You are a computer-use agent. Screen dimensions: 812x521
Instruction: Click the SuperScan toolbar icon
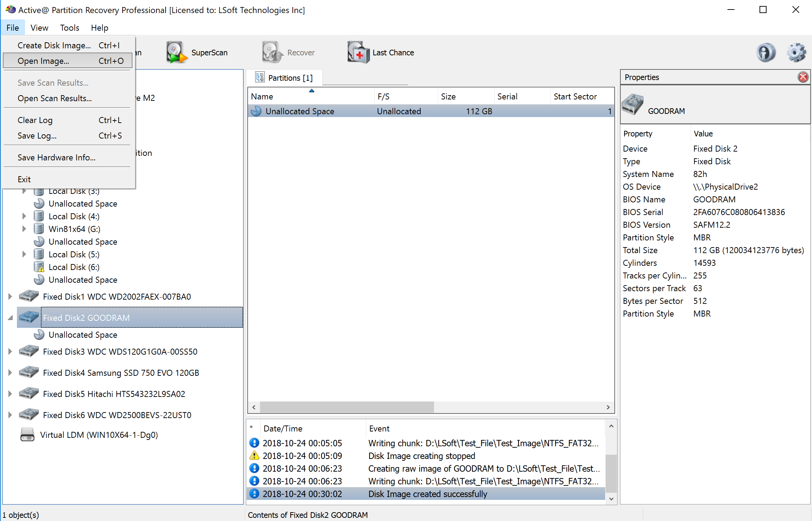point(176,53)
